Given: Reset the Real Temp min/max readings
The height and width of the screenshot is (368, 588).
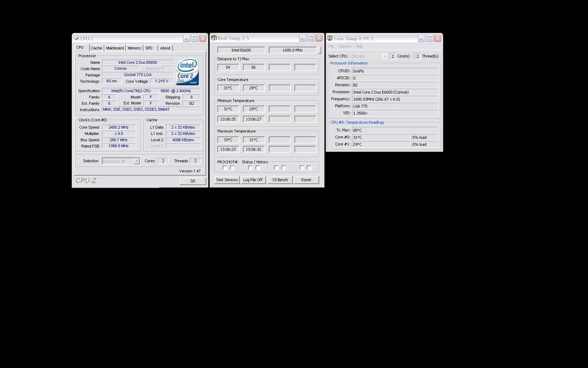Looking at the screenshot, I should tap(306, 180).
